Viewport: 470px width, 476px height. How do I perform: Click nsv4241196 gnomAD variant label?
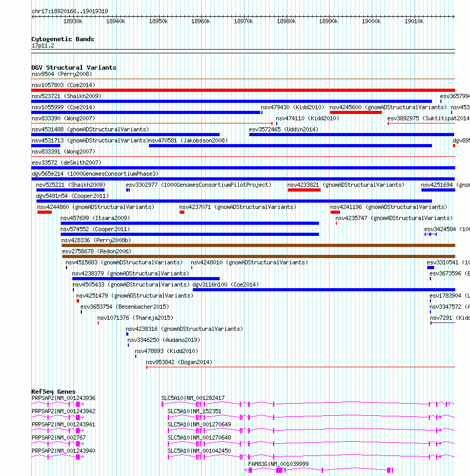click(389, 207)
